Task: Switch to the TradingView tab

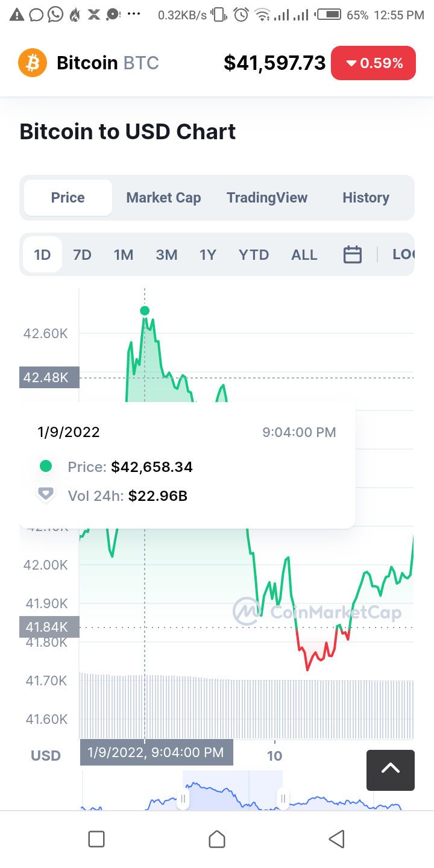Action: click(267, 198)
